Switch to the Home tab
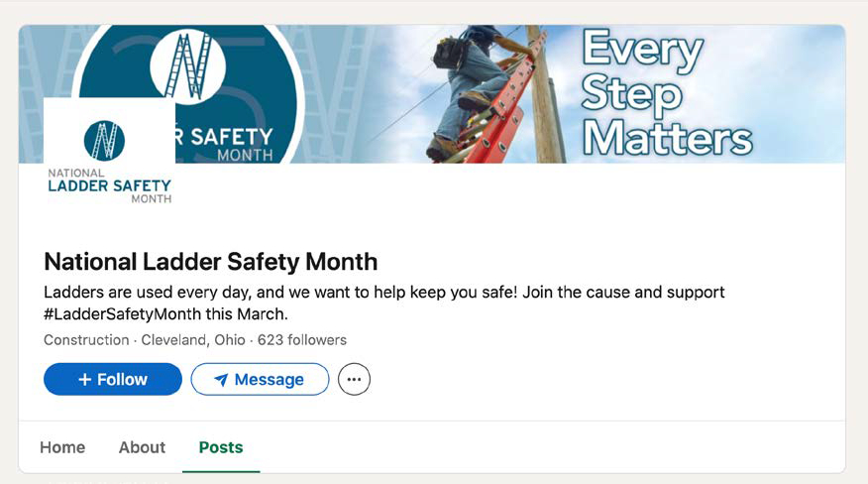 coord(62,447)
